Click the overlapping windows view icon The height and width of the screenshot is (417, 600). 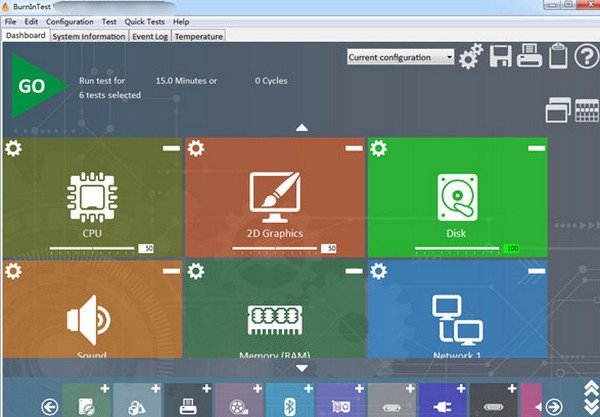557,109
